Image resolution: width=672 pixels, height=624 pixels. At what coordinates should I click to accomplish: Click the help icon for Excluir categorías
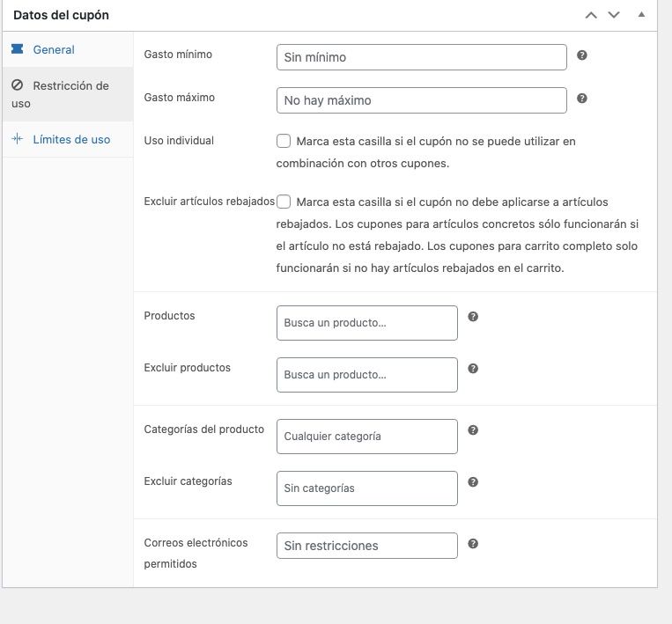tap(473, 481)
